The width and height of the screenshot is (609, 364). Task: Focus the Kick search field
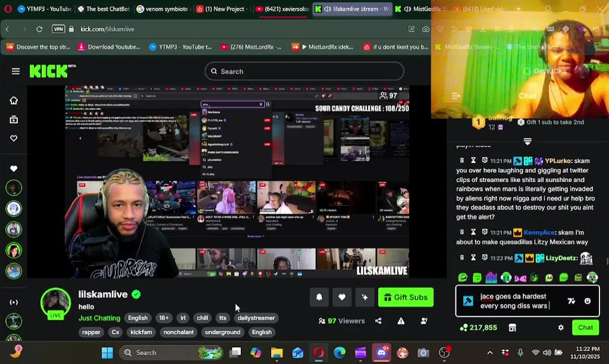coord(304,71)
